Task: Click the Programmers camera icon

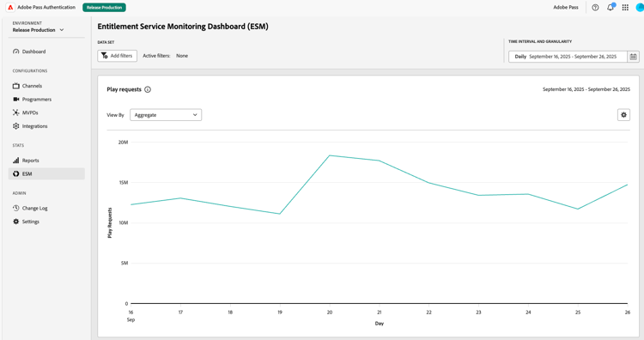Action: pyautogui.click(x=16, y=100)
